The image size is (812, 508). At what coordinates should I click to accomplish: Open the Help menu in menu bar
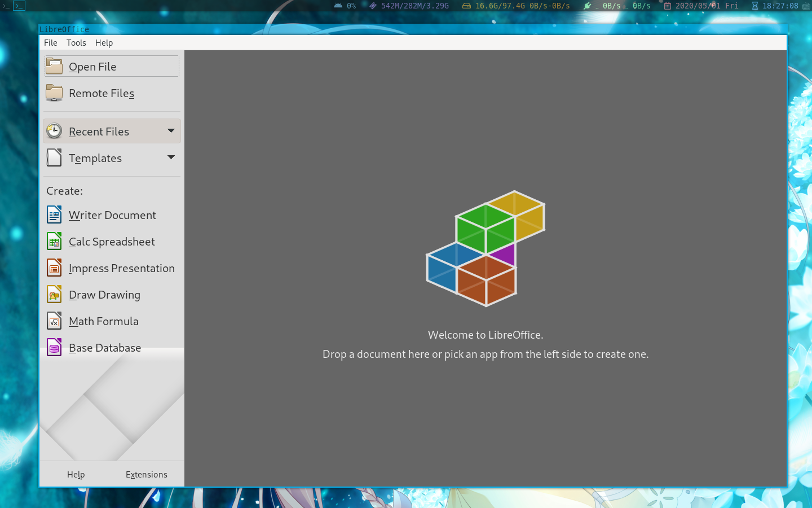[104, 43]
